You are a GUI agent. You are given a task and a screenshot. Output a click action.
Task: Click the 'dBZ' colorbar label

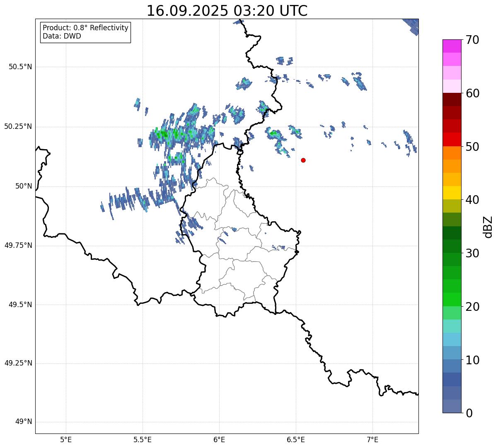(488, 226)
